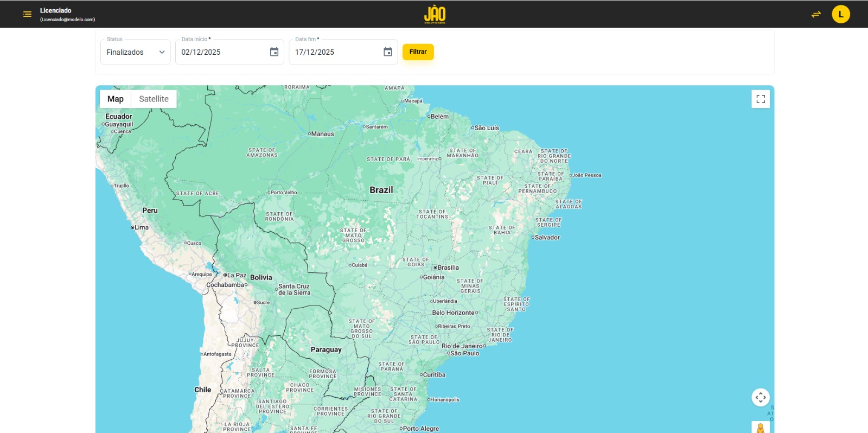The height and width of the screenshot is (433, 868).
Task: Click Sucre city label on map
Action: [x=263, y=303]
